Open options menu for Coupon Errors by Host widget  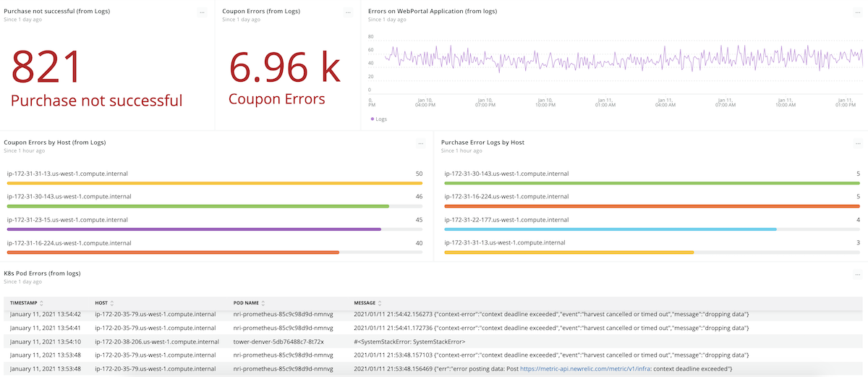click(x=420, y=143)
